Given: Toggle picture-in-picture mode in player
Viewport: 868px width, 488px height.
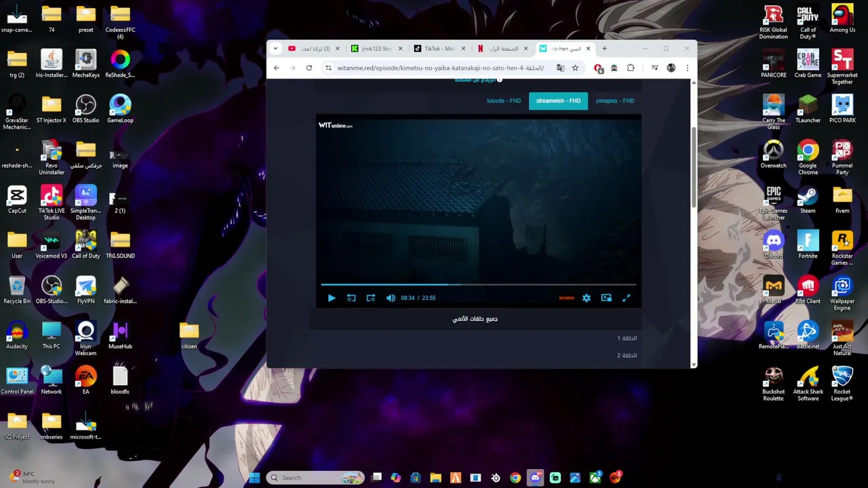Looking at the screenshot, I should (606, 298).
